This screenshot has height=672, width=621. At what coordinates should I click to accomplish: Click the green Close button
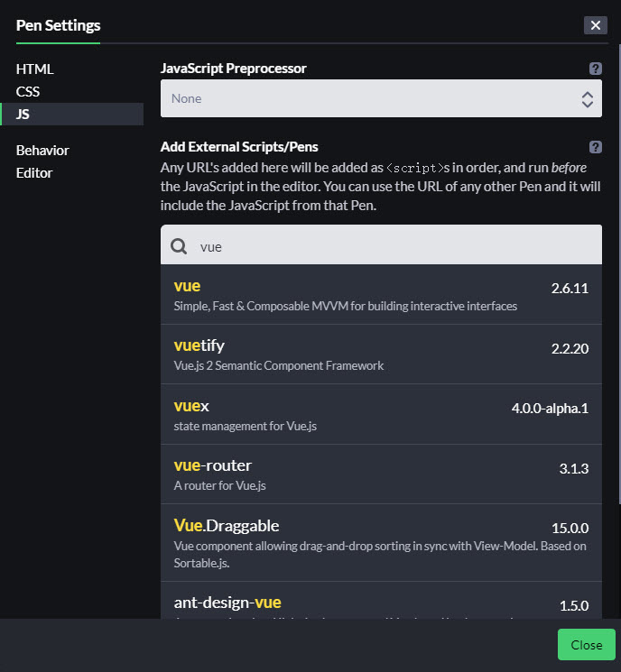point(586,645)
